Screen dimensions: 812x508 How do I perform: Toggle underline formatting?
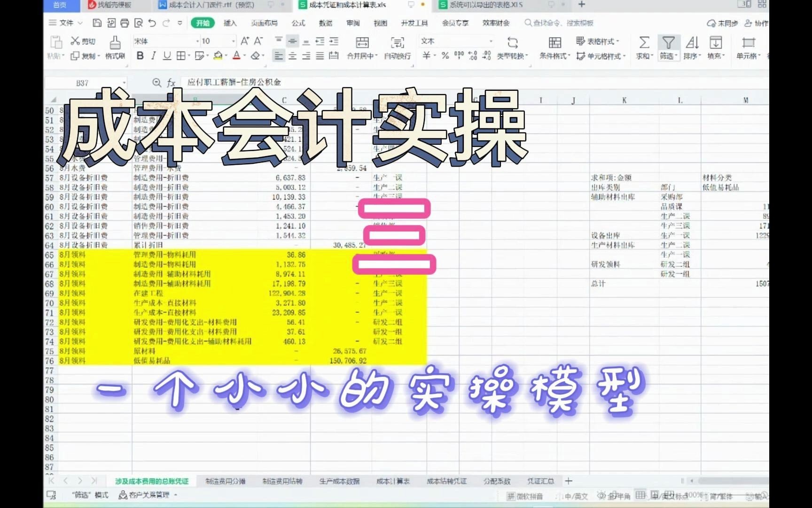[x=167, y=56]
